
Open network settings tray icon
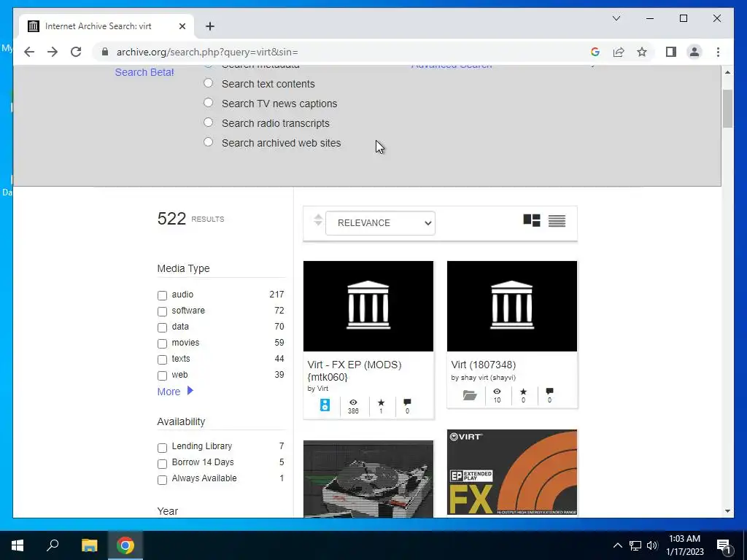(635, 545)
